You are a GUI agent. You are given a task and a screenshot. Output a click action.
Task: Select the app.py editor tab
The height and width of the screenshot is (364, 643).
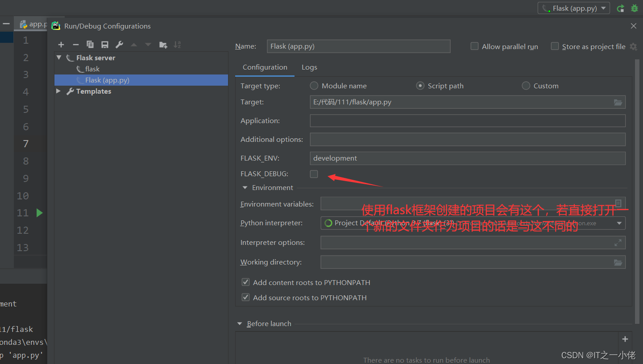[33, 24]
